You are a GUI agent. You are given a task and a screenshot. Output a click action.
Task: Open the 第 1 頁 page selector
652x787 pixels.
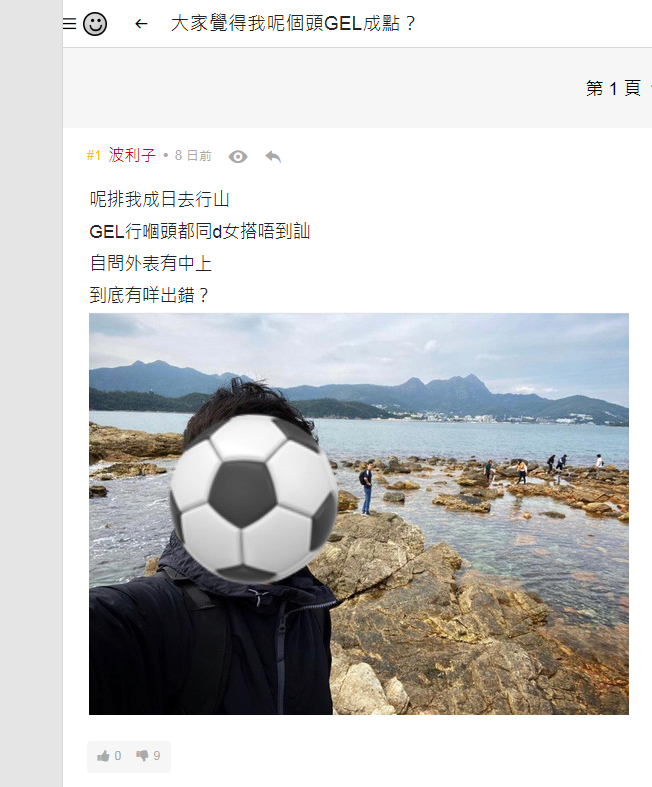pos(614,88)
